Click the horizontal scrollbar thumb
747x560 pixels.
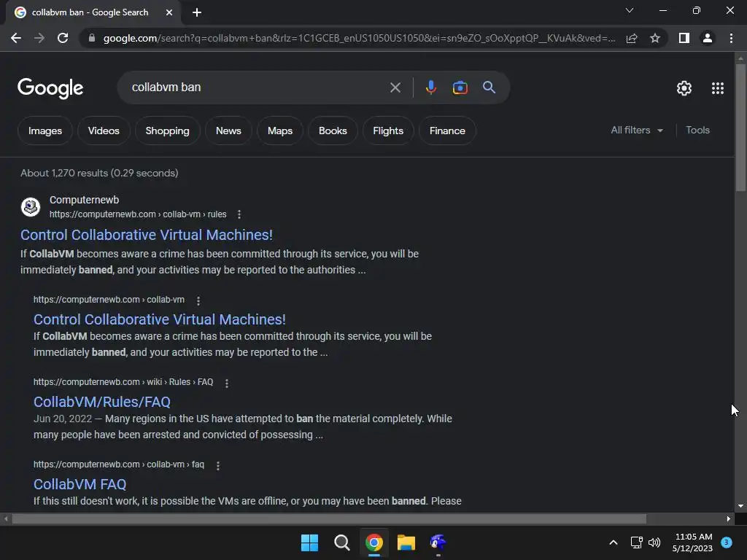[329, 518]
